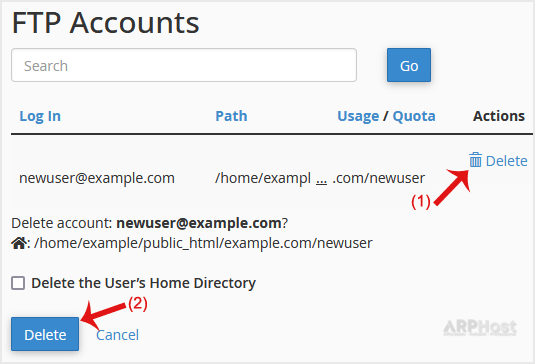Sort accounts by Path column
Screen dimensions: 535x364
(x=231, y=116)
